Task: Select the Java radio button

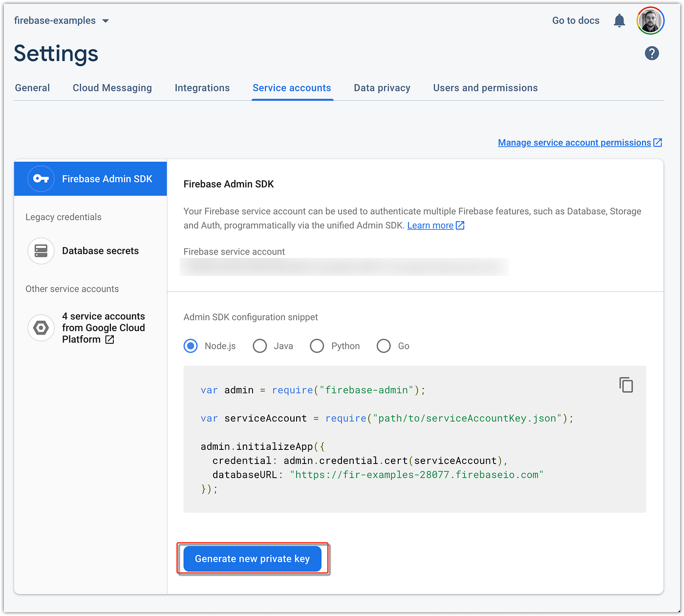Action: [260, 346]
